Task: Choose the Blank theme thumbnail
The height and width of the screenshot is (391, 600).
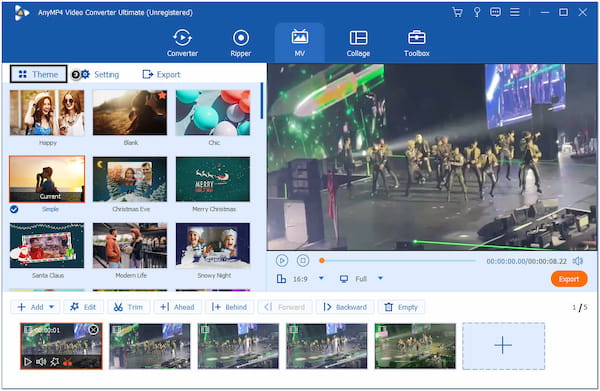Action: click(130, 113)
